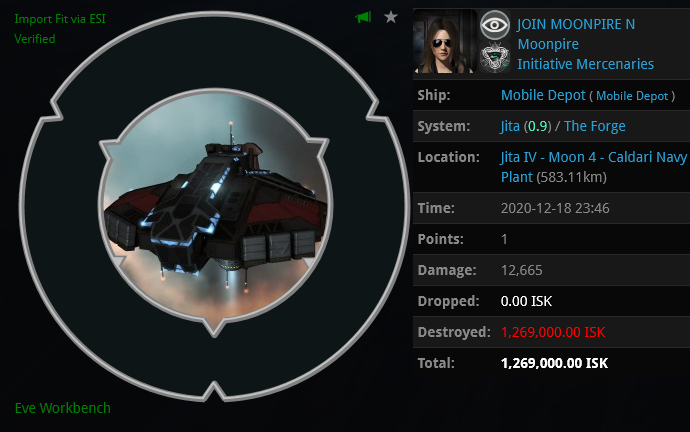
Task: Click the 2020-12-18 23:46 timestamp
Action: tap(555, 208)
